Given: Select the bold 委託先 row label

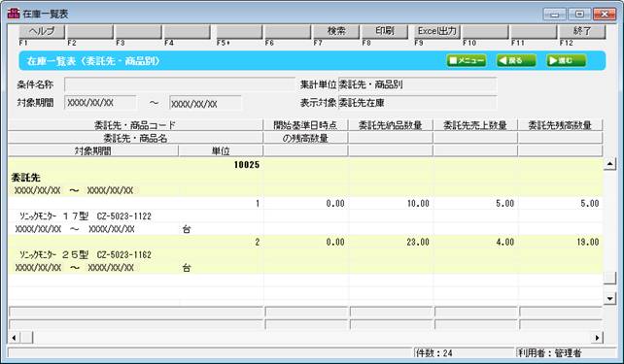Looking at the screenshot, I should coord(26,178).
